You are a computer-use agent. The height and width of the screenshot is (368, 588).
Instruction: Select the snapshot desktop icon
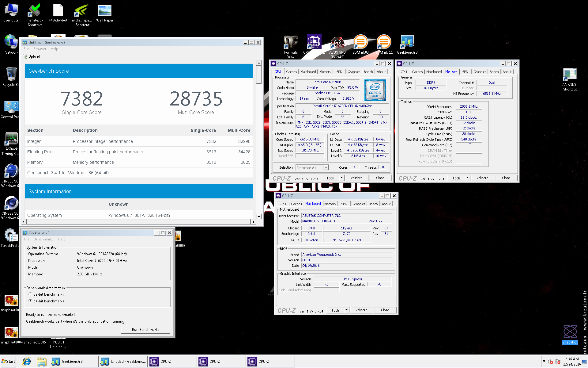[570, 334]
